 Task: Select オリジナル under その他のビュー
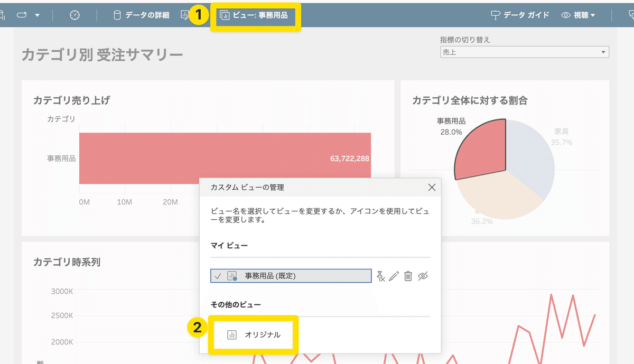pyautogui.click(x=253, y=334)
